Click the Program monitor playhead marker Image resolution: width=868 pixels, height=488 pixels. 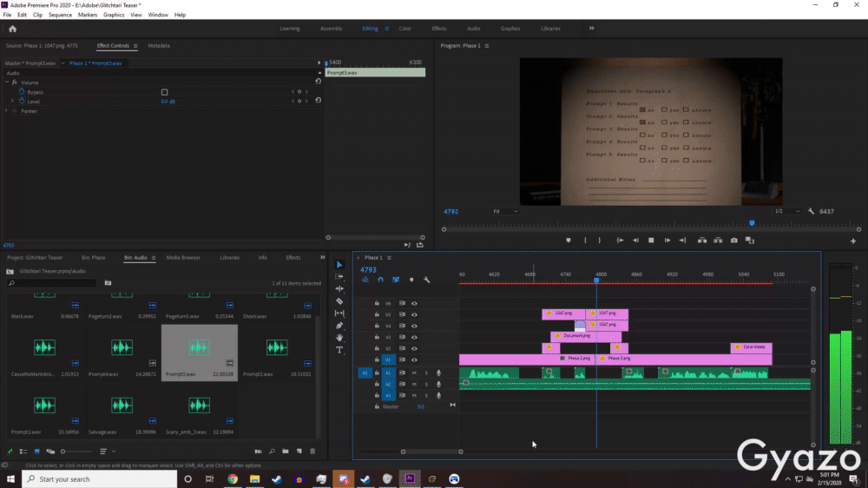(x=752, y=223)
